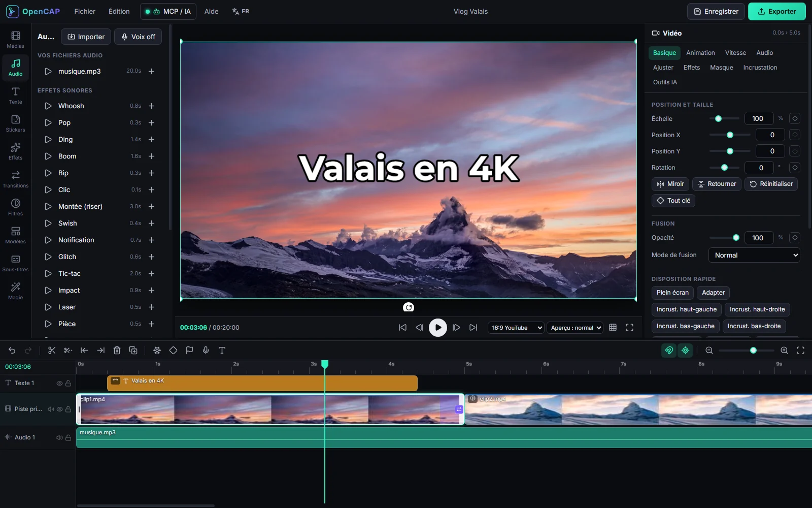
Task: Click the Position X input field
Action: coord(770,135)
